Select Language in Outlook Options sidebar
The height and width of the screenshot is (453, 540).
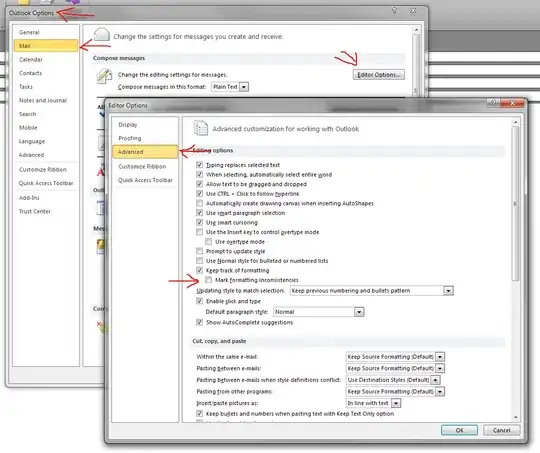[x=46, y=141]
